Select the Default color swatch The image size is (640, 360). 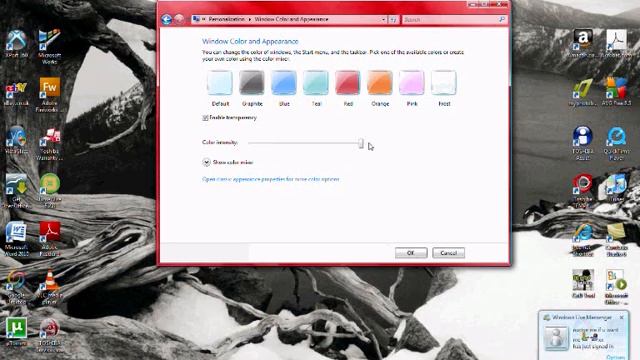[x=220, y=83]
